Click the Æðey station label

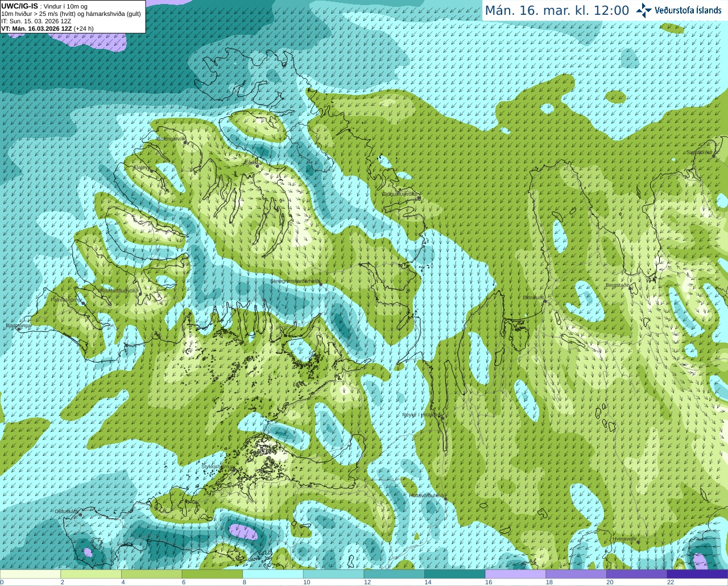click(x=250, y=163)
